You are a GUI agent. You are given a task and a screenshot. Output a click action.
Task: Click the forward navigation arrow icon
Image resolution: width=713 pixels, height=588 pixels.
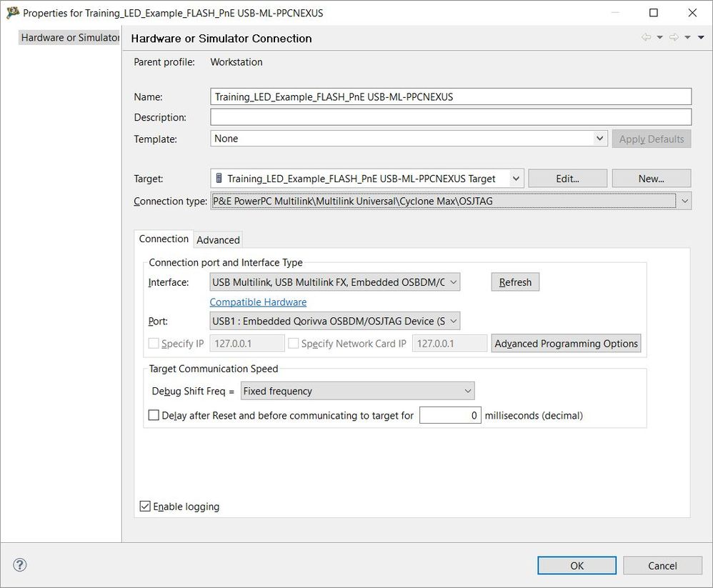tap(674, 38)
